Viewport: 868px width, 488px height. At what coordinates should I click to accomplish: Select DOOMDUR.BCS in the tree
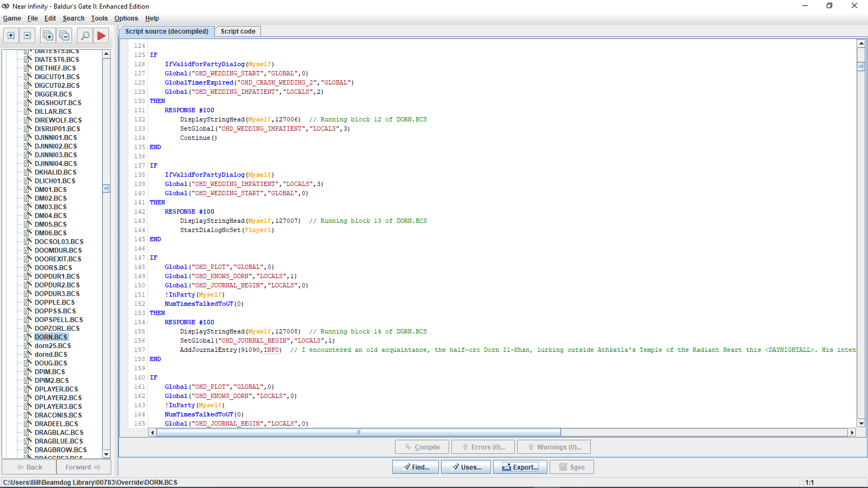coord(58,250)
